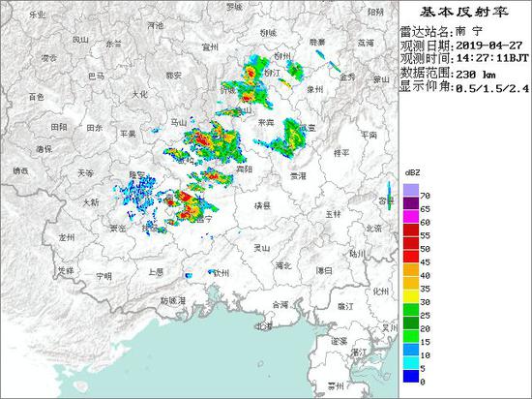Click the radar station name 南宁 in header
Image resolution: width=532 pixels, height=399 pixels.
click(x=468, y=32)
